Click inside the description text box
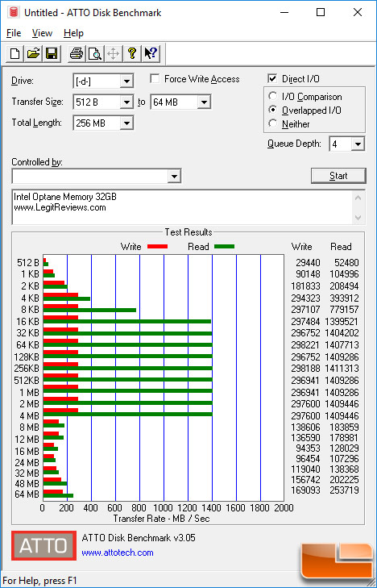Viewport: 377px width, 588px height. click(183, 207)
